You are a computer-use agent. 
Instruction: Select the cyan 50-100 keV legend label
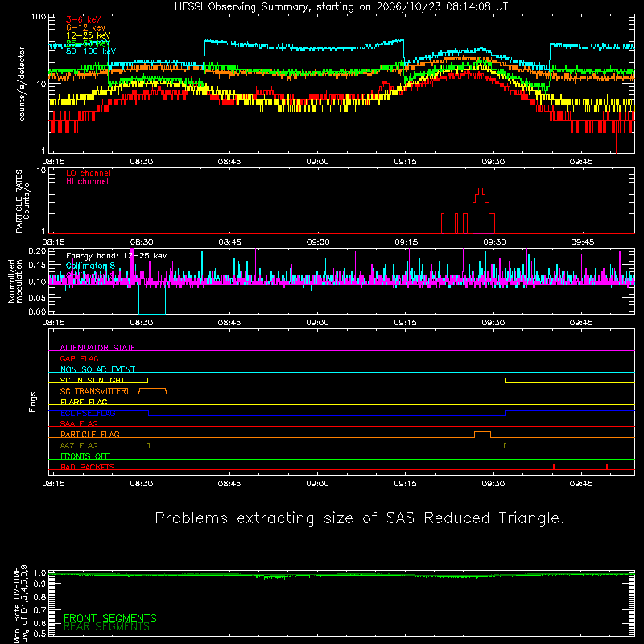click(x=91, y=51)
